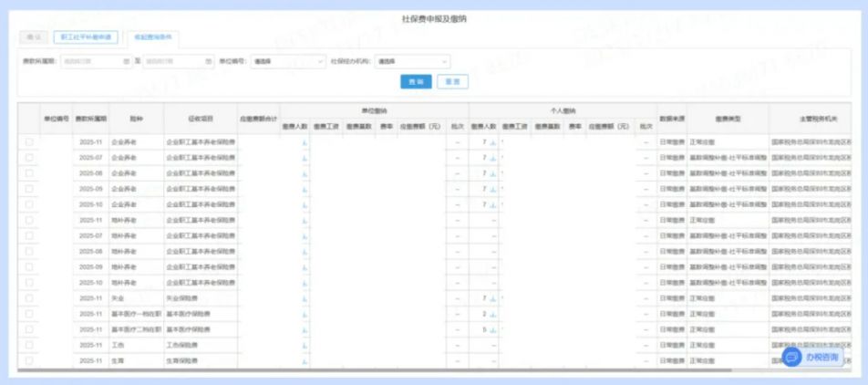Image resolution: width=868 pixels, height=385 pixels.
Task: Click the blue 查询 button
Action: 416,82
